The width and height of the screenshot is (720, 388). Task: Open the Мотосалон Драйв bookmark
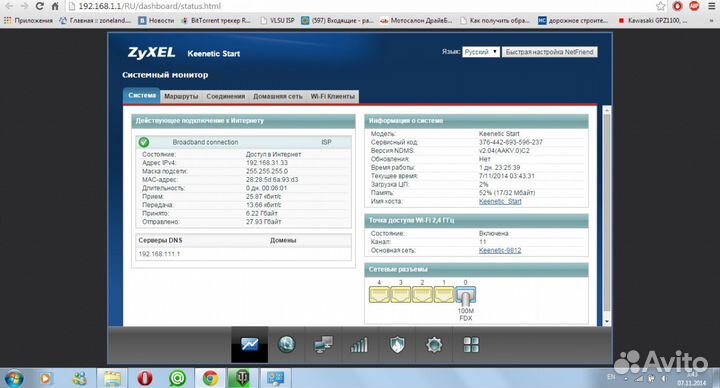(x=416, y=20)
